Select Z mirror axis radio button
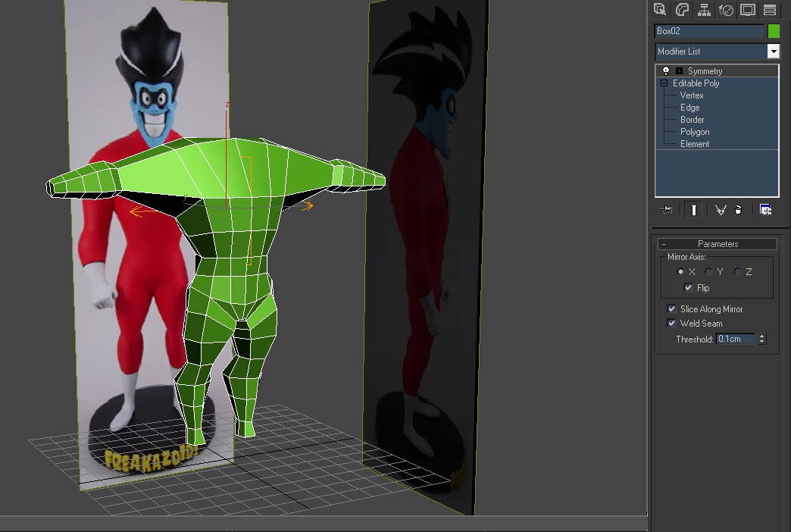Viewport: 791px width, 532px height. click(x=737, y=271)
